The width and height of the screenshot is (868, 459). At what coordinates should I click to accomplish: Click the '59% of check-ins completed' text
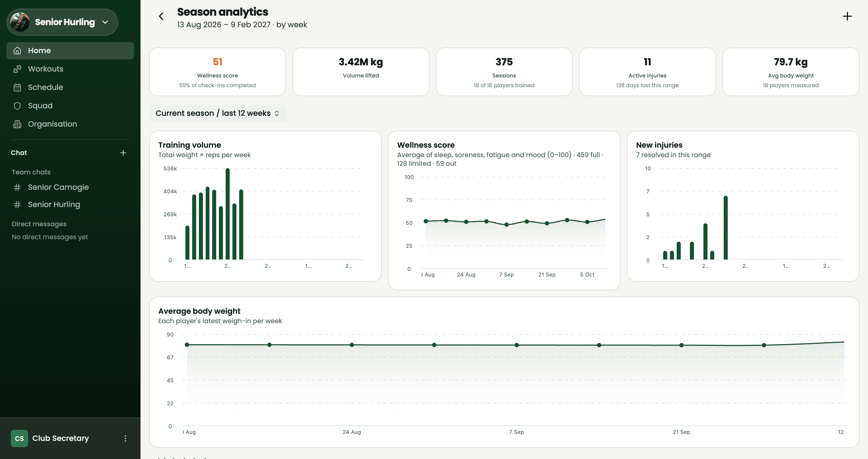tap(217, 86)
